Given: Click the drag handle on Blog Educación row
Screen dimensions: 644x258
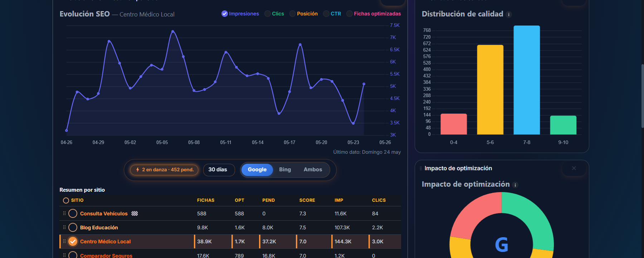Looking at the screenshot, I should 64,227.
